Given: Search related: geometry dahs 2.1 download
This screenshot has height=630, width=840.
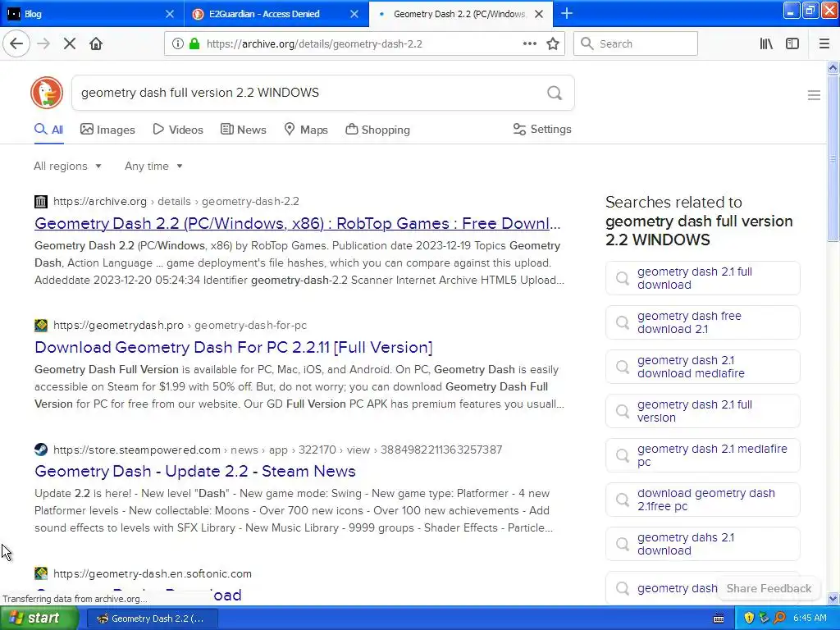Looking at the screenshot, I should (x=703, y=544).
